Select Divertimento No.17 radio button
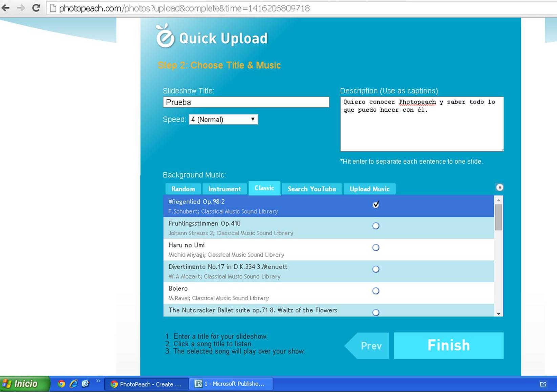Screen dimensions: 557x392 coord(376,269)
